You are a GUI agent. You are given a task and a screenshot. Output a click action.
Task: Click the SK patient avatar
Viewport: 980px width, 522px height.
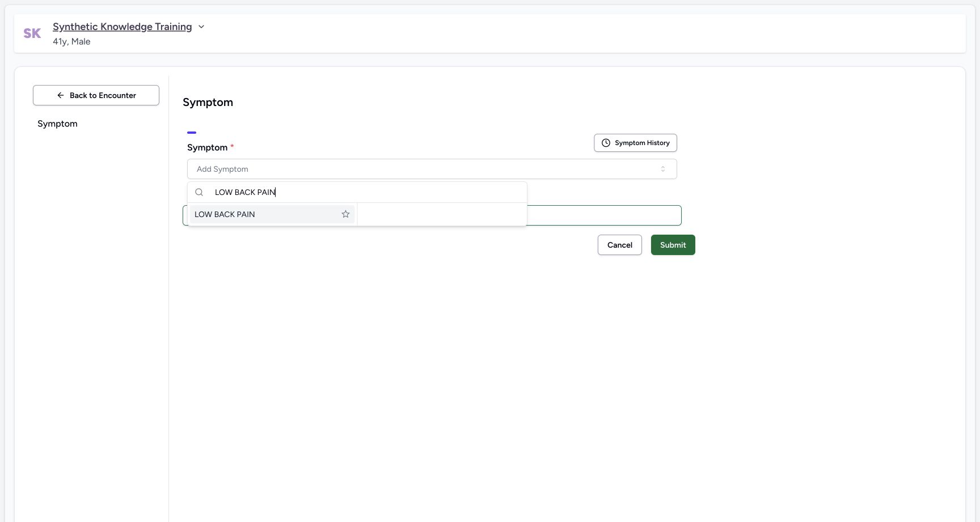[32, 33]
